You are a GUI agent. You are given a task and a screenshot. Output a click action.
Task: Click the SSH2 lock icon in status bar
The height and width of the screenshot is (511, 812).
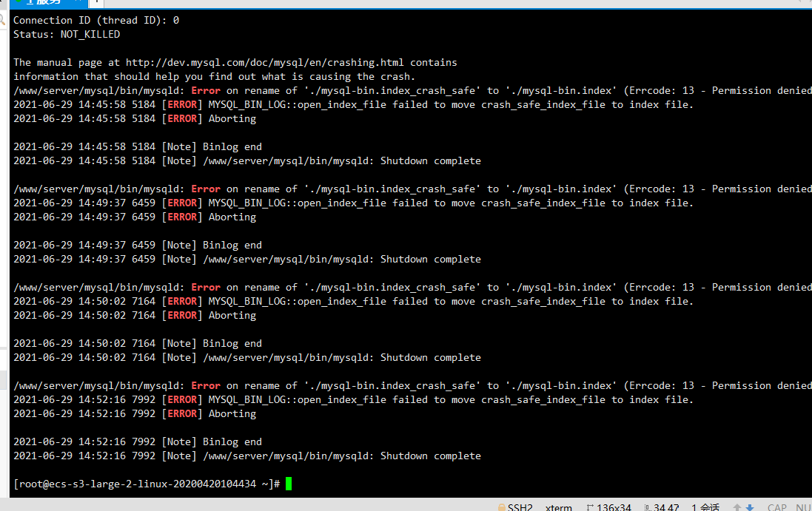click(x=501, y=507)
